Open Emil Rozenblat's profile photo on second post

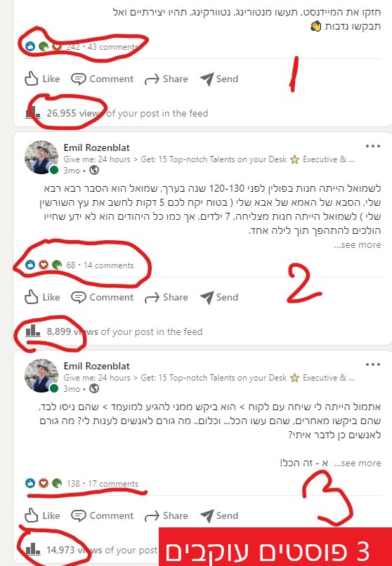tap(41, 157)
